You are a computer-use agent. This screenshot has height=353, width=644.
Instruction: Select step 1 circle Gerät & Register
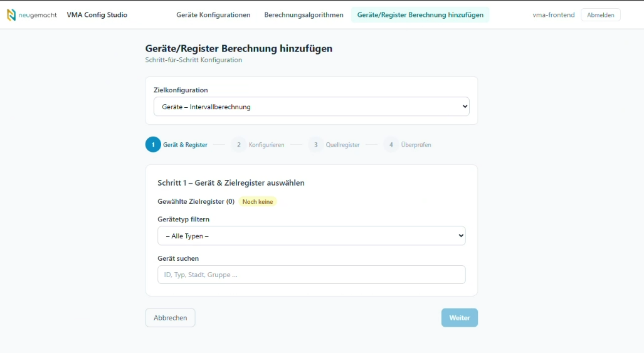(x=153, y=145)
